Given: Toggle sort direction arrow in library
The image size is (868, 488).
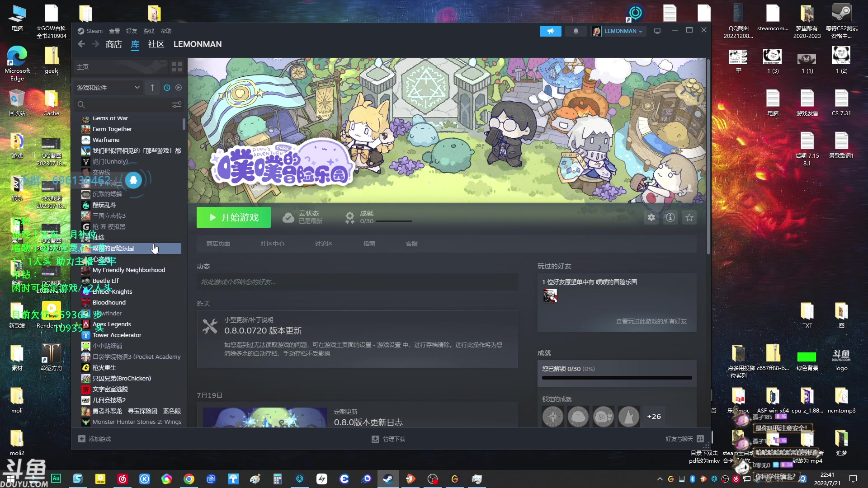Looking at the screenshot, I should point(152,88).
